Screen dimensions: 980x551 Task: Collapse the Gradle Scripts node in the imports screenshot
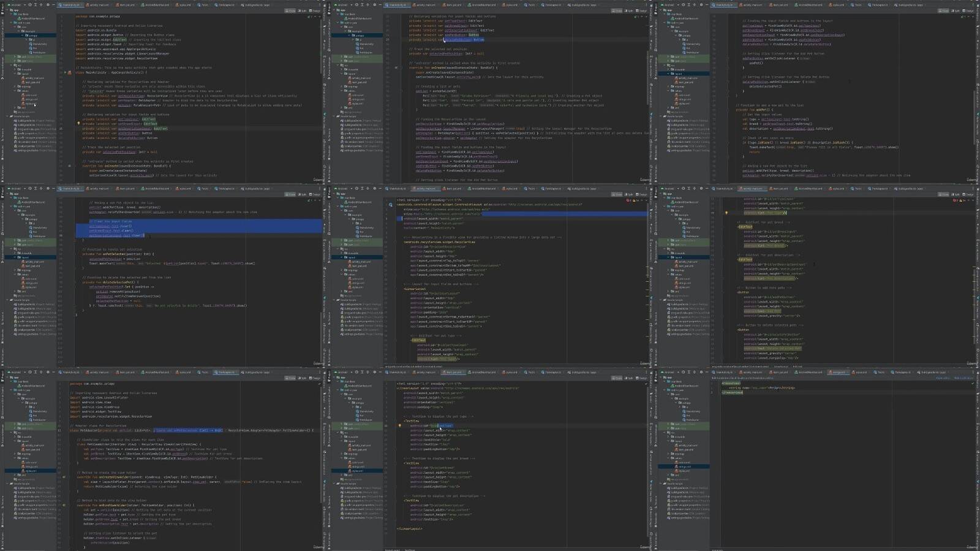[9, 116]
